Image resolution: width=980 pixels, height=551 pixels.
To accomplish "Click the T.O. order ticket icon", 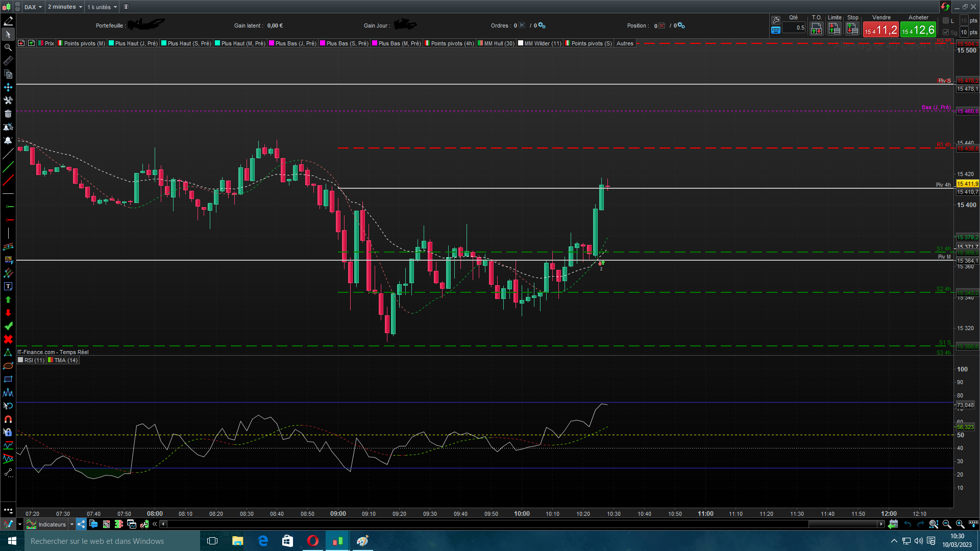I will (816, 29).
